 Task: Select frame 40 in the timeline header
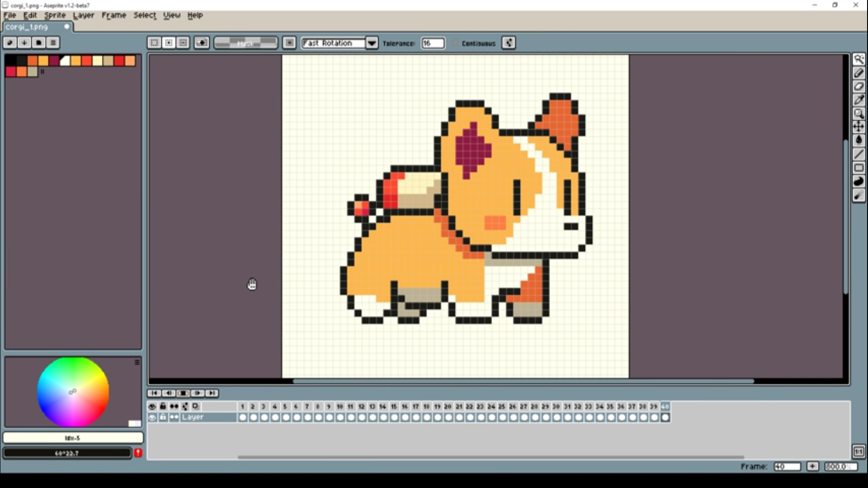pyautogui.click(x=665, y=406)
